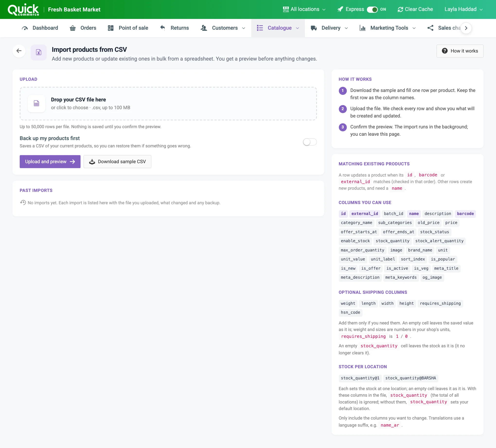Click the offer_starts_at column tag

pyautogui.click(x=359, y=232)
